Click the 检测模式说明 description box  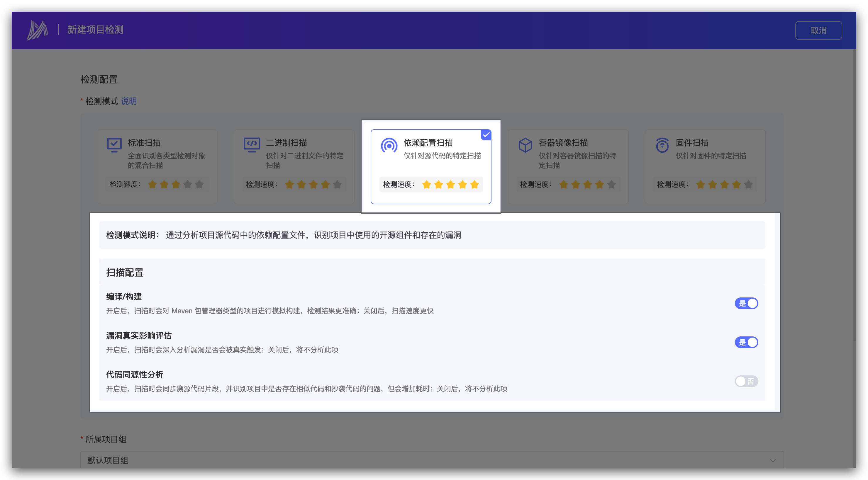coord(432,235)
